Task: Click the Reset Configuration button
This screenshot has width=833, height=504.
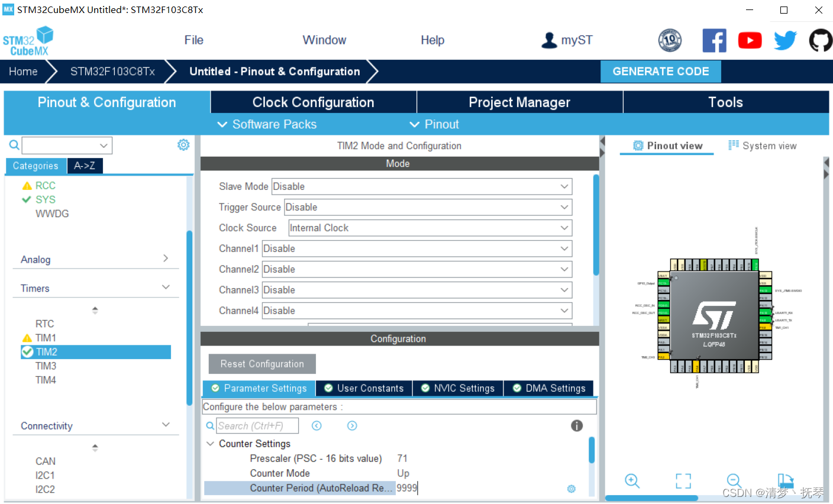Action: pyautogui.click(x=262, y=364)
